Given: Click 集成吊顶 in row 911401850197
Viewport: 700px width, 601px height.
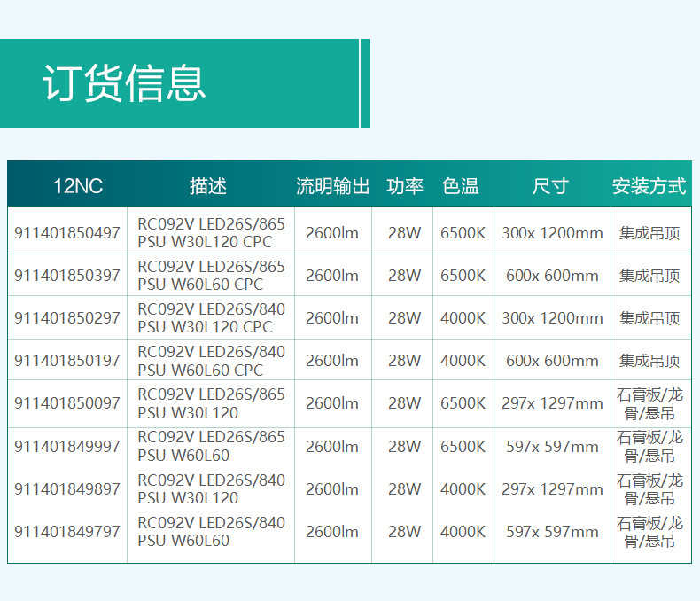Looking at the screenshot, I should [649, 360].
